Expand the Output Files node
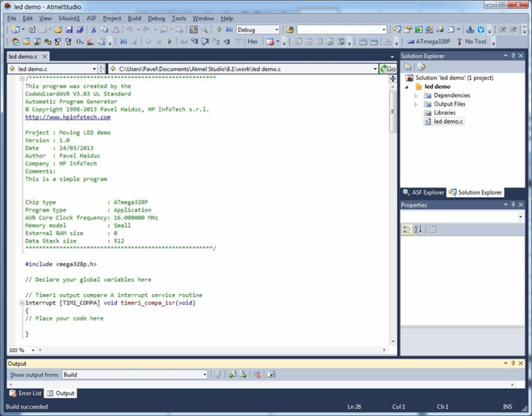 coord(416,105)
